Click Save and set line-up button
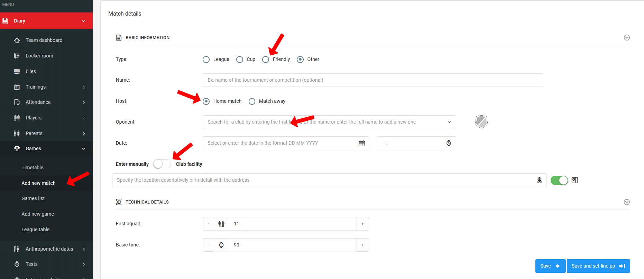 598,266
